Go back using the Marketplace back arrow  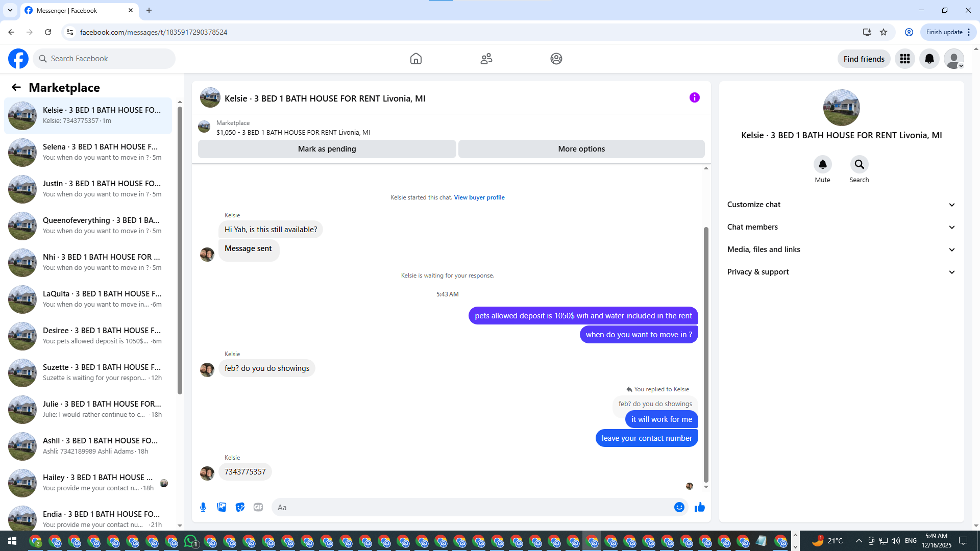pyautogui.click(x=16, y=88)
